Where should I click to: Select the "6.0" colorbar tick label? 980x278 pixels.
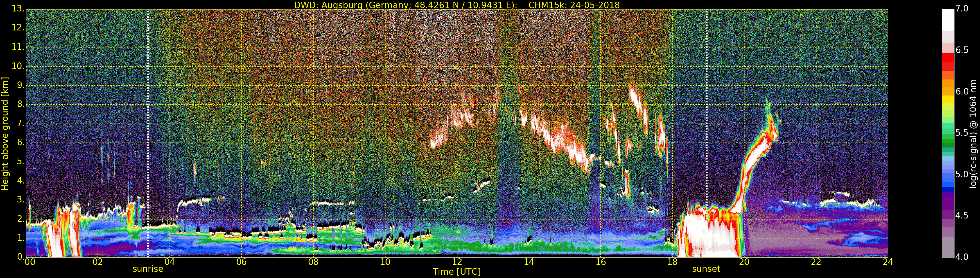coord(962,91)
